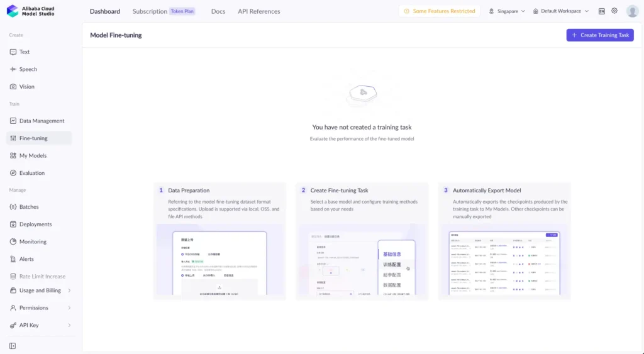
Task: Open the API References tab
Action: click(258, 11)
